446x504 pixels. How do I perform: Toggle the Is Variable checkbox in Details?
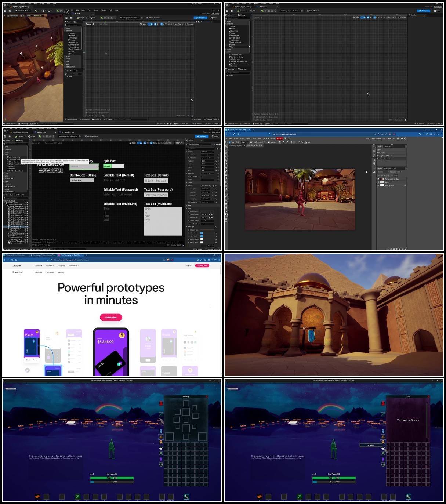(x=214, y=144)
